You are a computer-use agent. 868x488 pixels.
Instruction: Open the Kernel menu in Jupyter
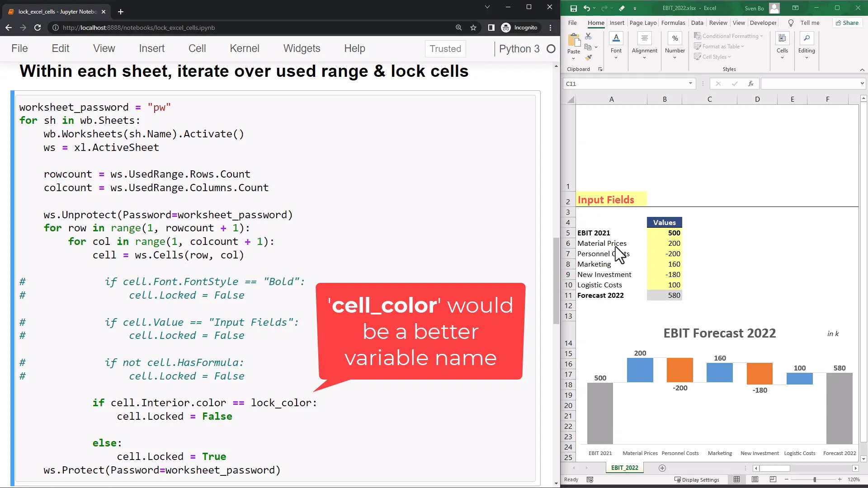point(244,48)
